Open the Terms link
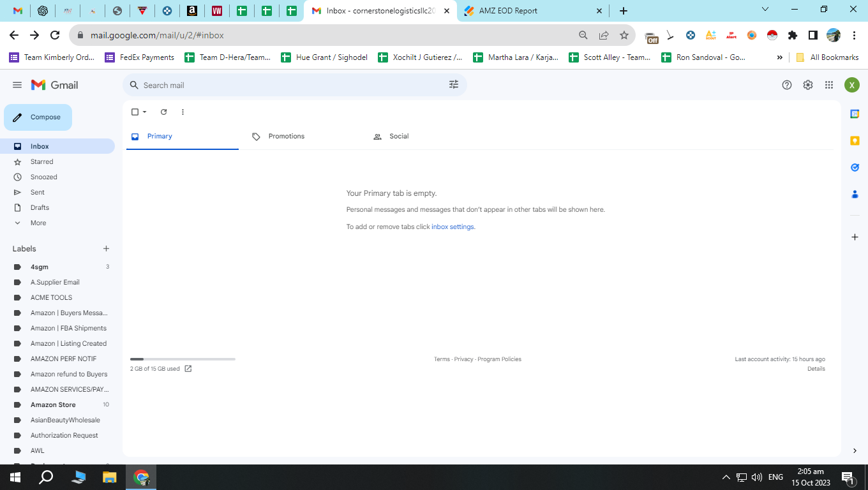Viewport: 868px width, 490px height. tap(442, 359)
